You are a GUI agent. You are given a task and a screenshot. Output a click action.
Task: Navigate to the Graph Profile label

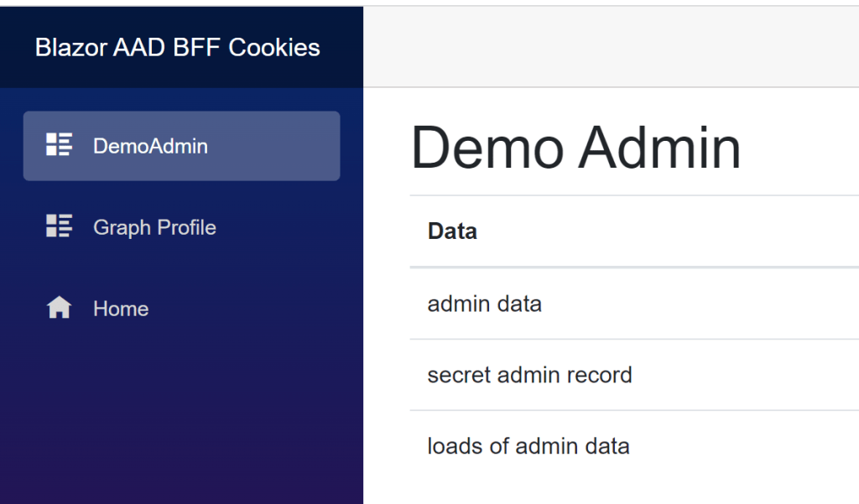(154, 227)
